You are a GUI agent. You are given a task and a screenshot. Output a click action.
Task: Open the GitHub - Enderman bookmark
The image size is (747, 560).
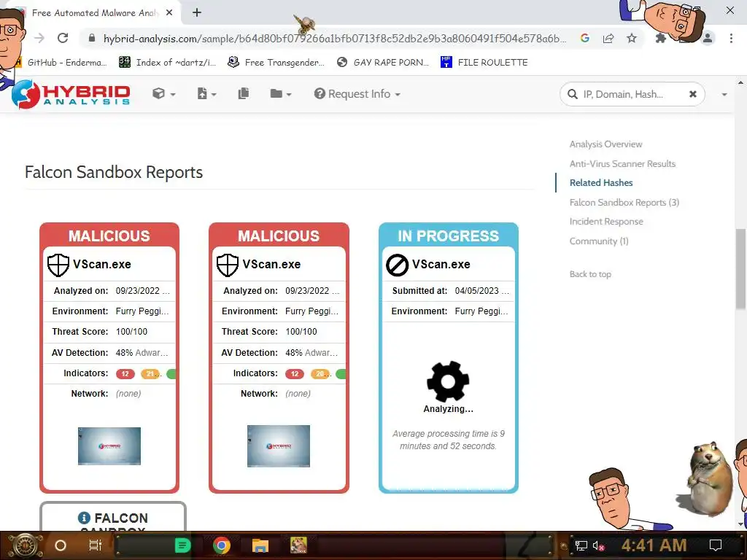pyautogui.click(x=62, y=63)
